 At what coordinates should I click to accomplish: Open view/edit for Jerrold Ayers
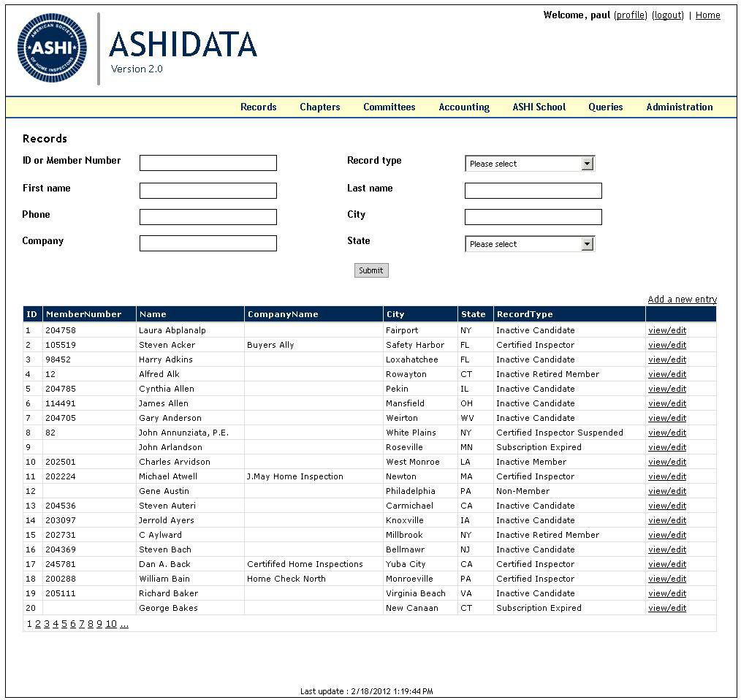click(x=666, y=521)
